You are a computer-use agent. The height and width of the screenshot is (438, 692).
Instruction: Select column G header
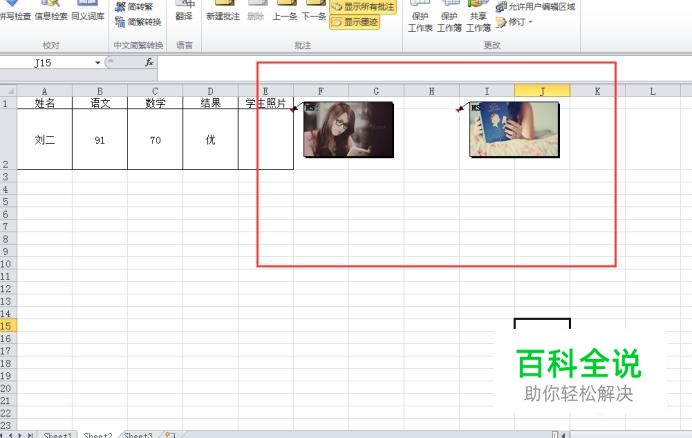pyautogui.click(x=376, y=91)
